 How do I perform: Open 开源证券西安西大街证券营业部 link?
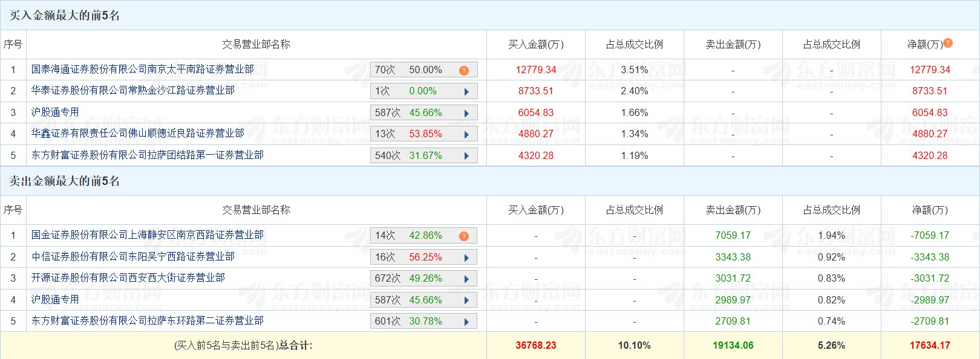(128, 278)
